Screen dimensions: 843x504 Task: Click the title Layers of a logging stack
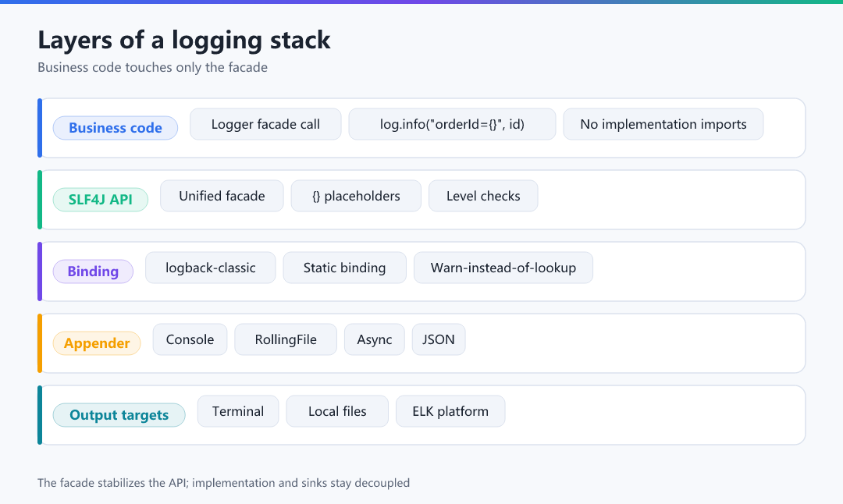coord(184,41)
